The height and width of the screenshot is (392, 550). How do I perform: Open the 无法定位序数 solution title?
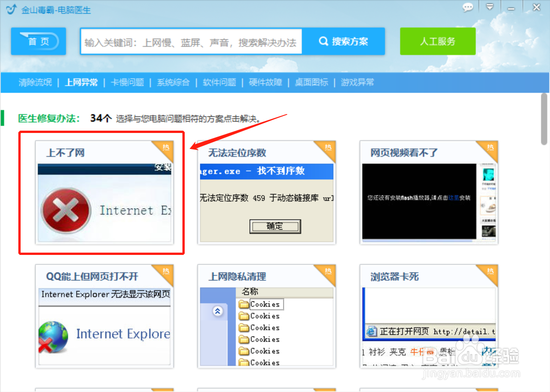coord(237,153)
